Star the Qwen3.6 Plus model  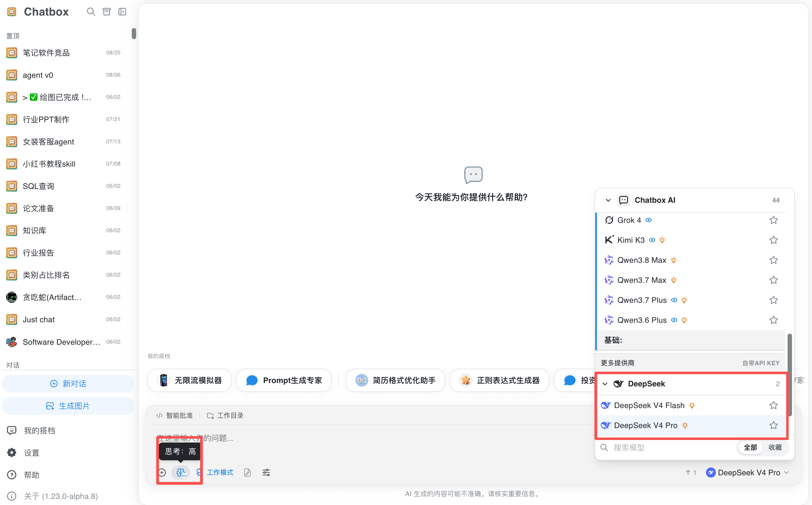773,320
